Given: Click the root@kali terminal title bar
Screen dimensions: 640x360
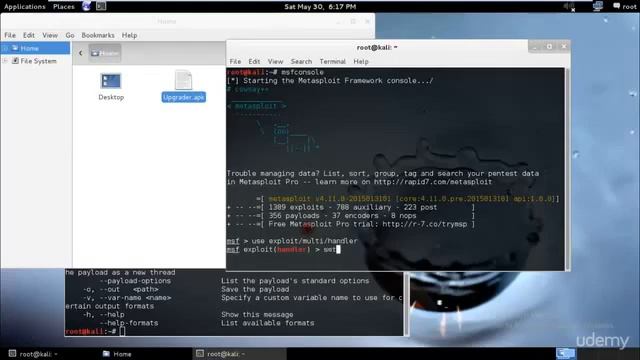Looking at the screenshot, I should tap(376, 47).
